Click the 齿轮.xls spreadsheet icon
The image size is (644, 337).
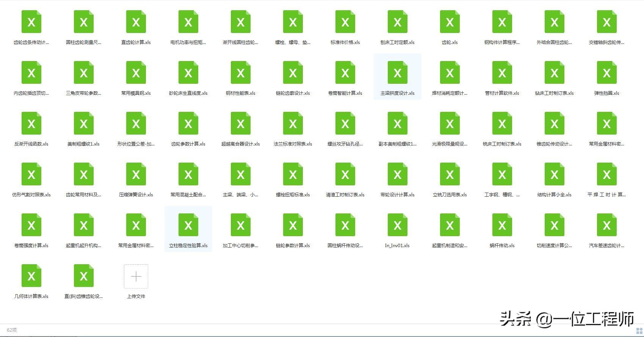click(450, 22)
